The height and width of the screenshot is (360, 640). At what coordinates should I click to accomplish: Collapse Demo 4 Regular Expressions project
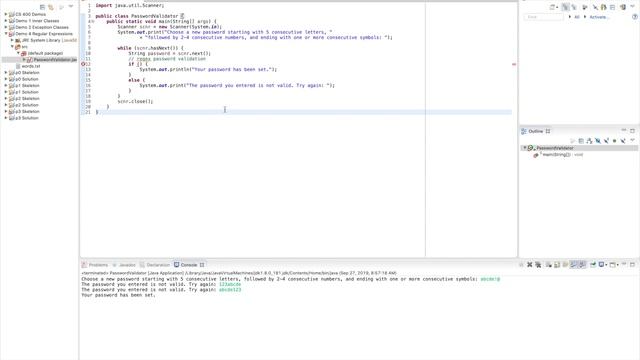6,34
